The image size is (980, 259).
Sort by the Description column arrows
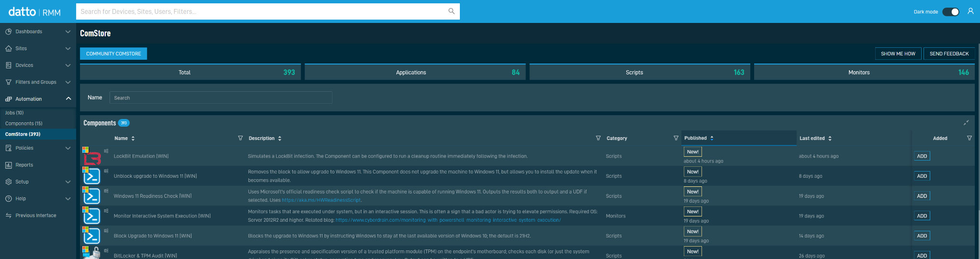point(279,139)
